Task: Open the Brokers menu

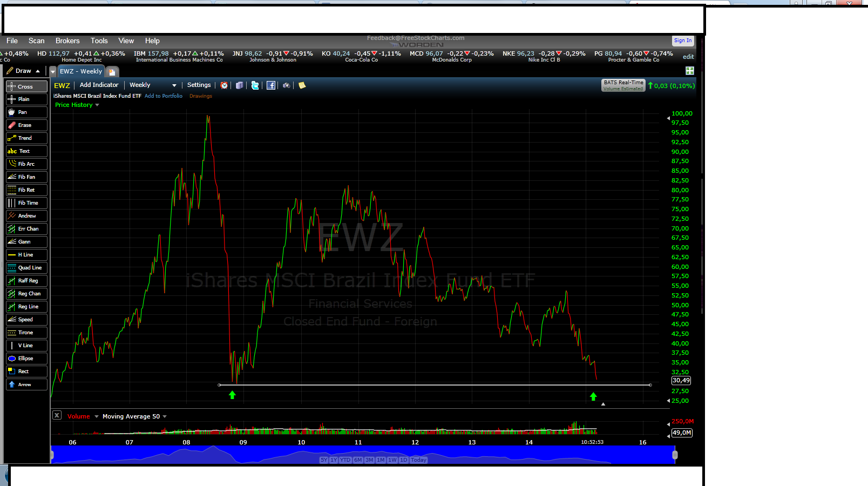Action: 67,40
